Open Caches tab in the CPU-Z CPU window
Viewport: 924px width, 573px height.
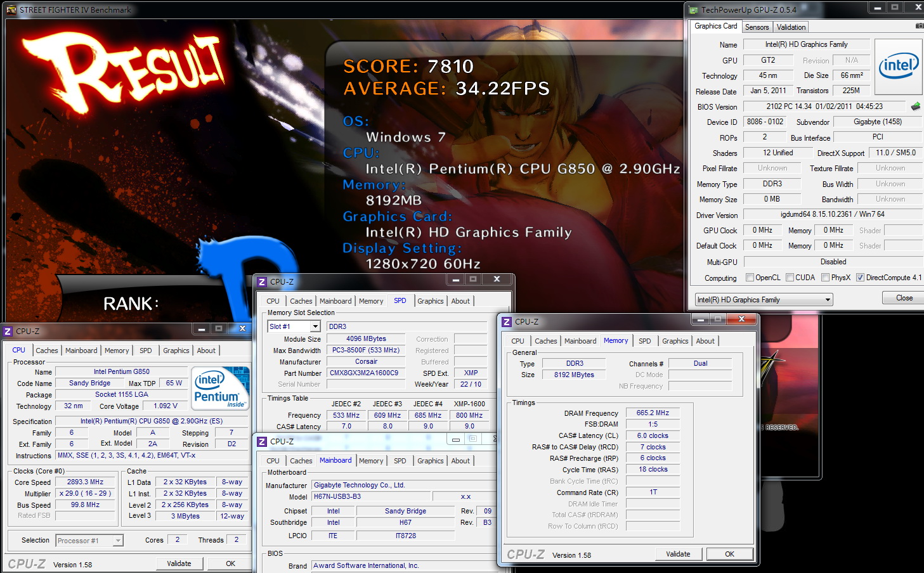(47, 351)
